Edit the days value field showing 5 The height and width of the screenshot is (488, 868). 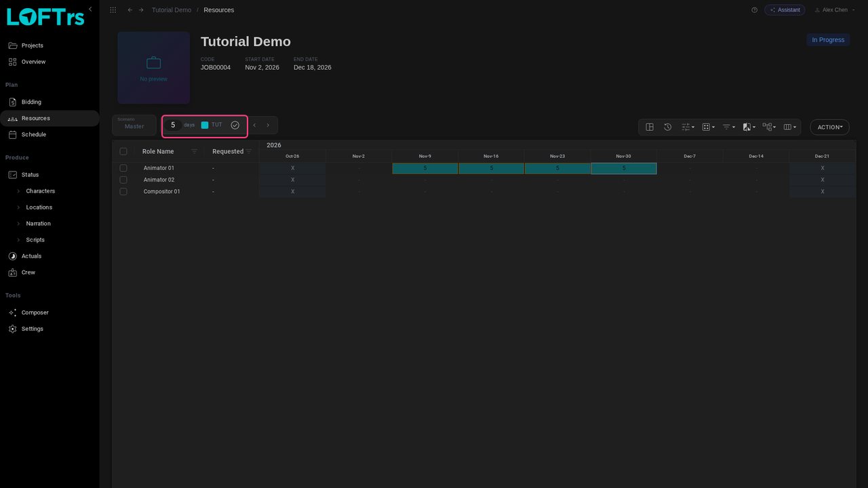pos(173,125)
